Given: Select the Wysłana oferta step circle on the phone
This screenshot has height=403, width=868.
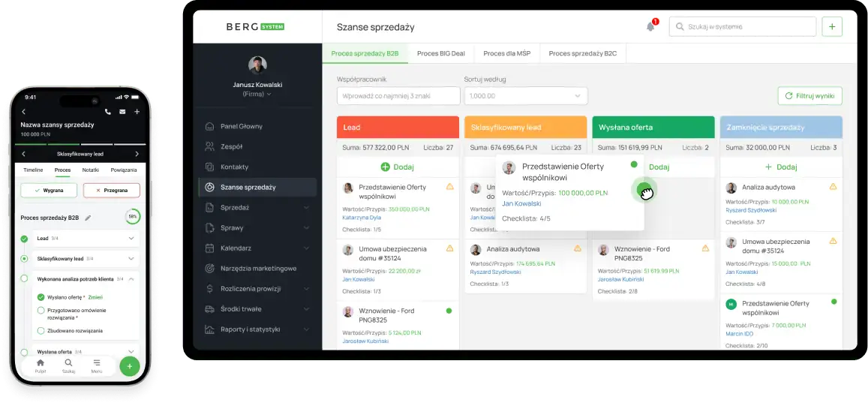Looking at the screenshot, I should [24, 351].
